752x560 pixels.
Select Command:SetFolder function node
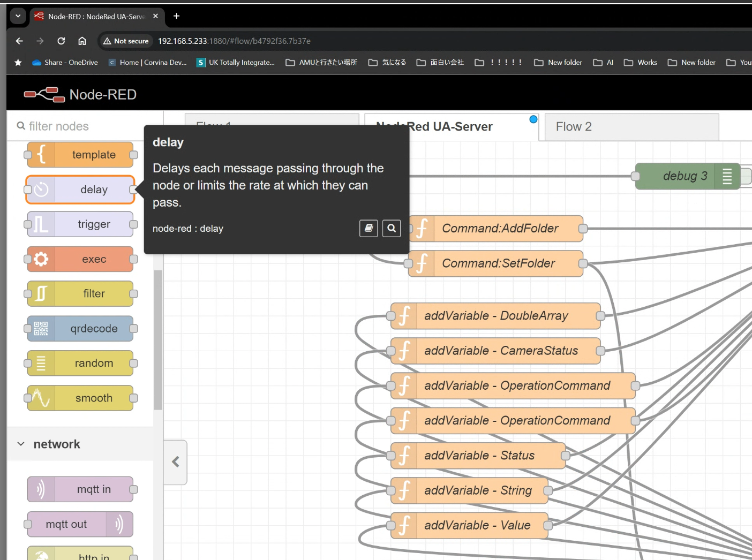pos(496,263)
